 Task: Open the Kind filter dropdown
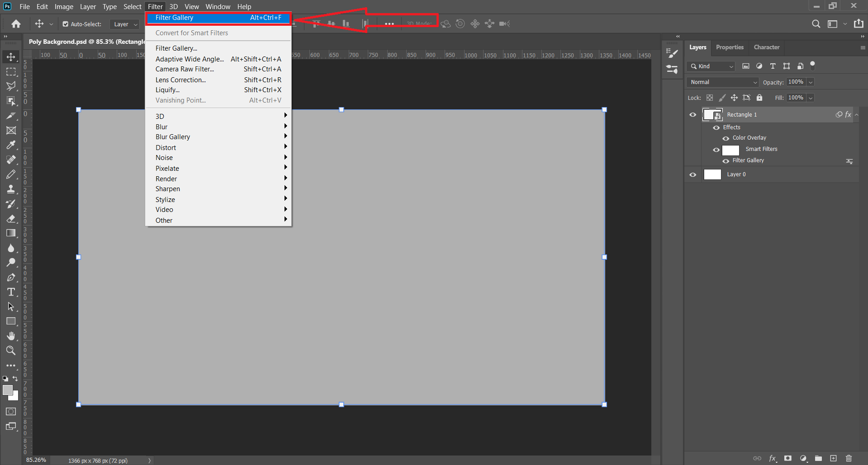coord(711,66)
